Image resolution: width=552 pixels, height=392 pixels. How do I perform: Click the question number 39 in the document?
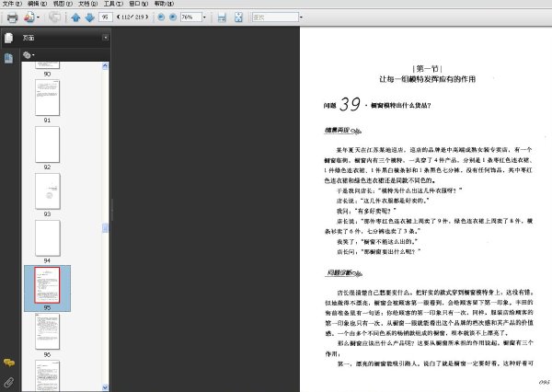tap(350, 104)
